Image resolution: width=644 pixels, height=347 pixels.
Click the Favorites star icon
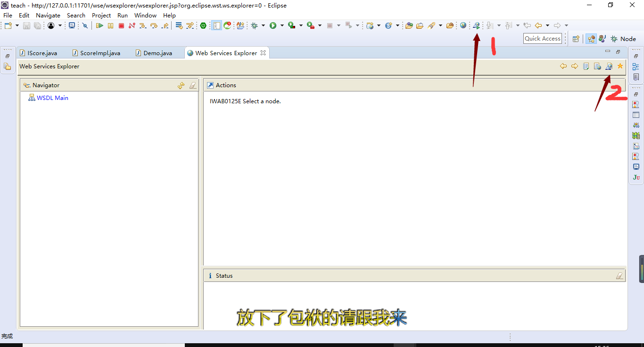click(620, 66)
